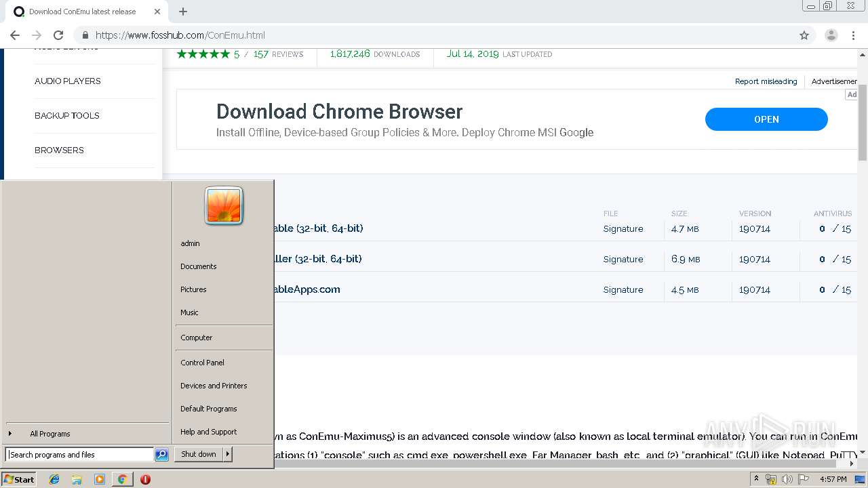Click the 157 reviews link
This screenshot has width=868, height=488.
click(x=278, y=54)
